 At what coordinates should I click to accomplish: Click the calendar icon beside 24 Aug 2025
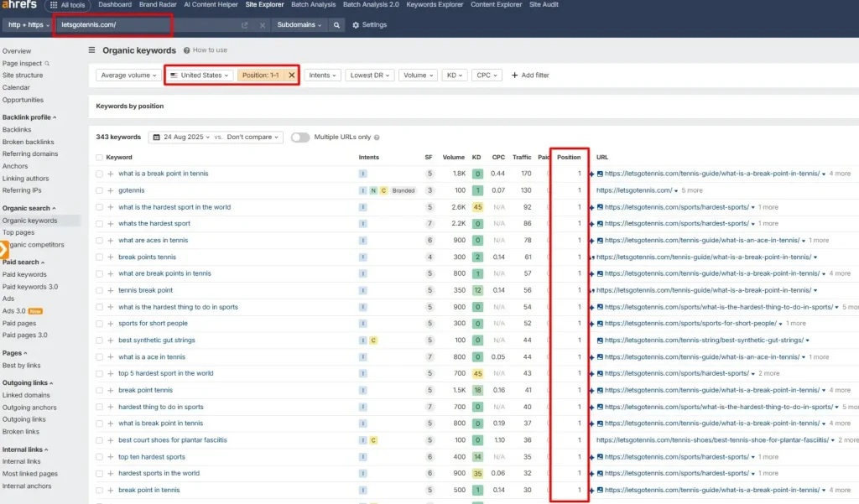(157, 138)
